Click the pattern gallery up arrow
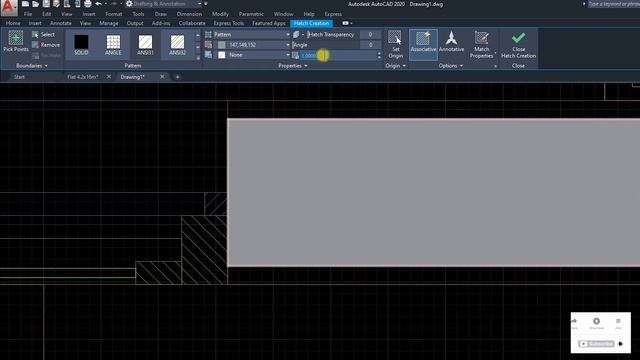640x360 pixels. coord(198,35)
